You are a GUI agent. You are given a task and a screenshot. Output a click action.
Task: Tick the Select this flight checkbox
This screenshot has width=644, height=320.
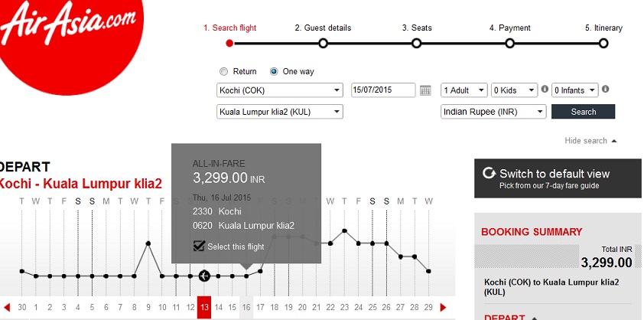click(199, 246)
